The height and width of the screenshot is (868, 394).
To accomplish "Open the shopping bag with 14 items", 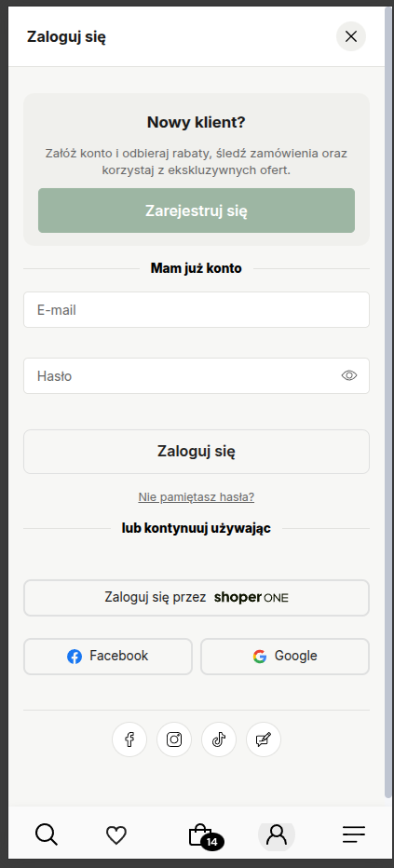I will (205, 835).
